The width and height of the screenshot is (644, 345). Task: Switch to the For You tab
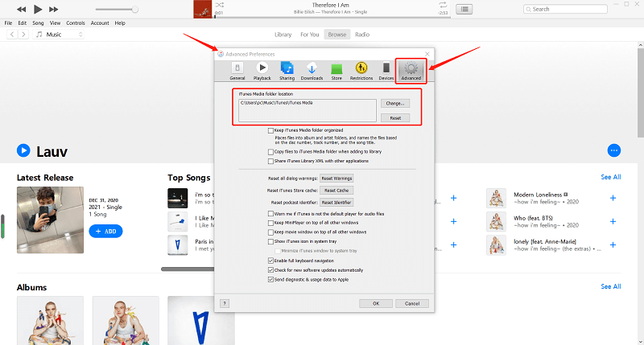click(x=310, y=35)
